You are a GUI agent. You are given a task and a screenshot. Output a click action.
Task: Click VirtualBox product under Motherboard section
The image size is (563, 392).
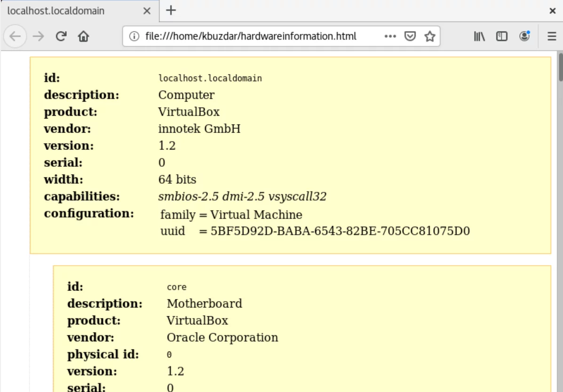pyautogui.click(x=198, y=321)
